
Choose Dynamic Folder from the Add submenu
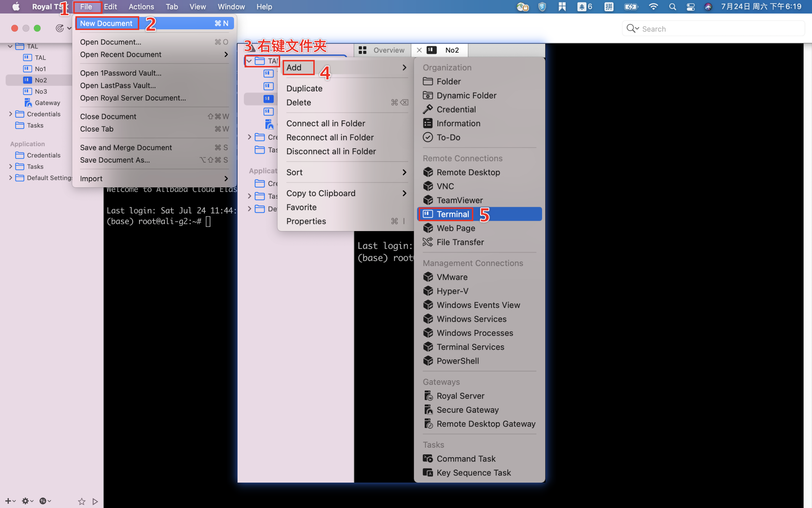coord(479,96)
